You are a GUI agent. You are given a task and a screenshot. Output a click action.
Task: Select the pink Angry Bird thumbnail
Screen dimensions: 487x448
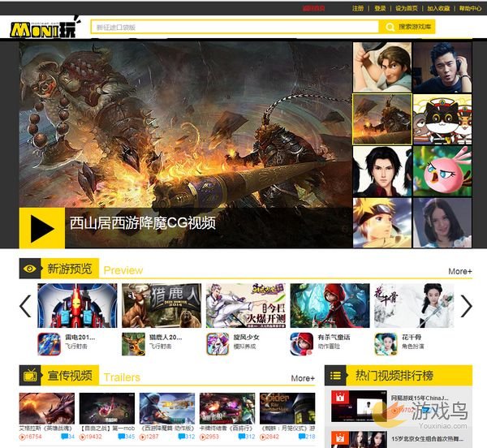pyautogui.click(x=442, y=169)
